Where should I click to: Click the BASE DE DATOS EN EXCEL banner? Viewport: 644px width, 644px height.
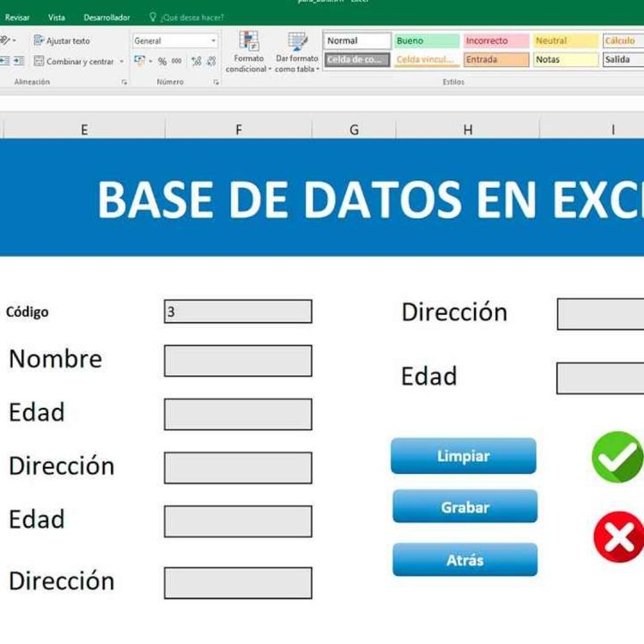(322, 197)
